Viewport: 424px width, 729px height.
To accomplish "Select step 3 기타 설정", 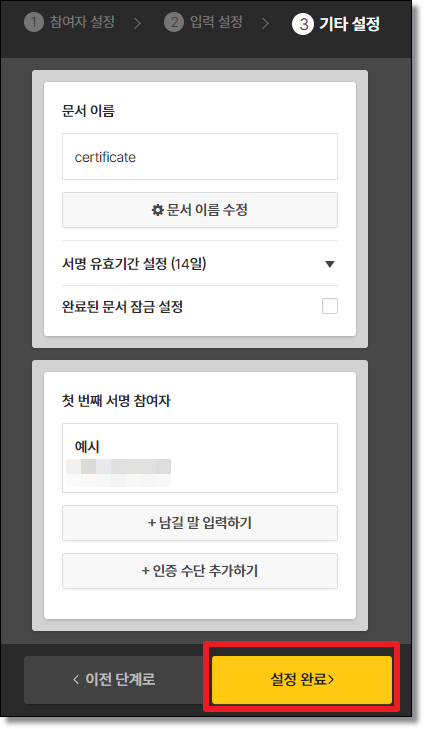I will tap(336, 24).
